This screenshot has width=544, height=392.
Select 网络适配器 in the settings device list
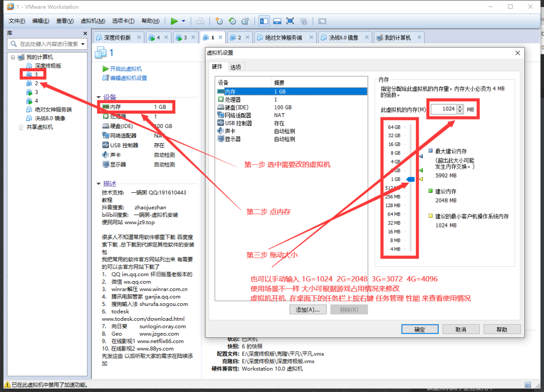292,115
